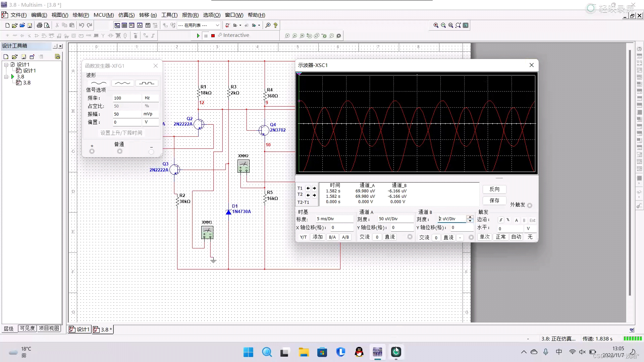
Task: Select the square wave waveform button
Action: pyautogui.click(x=147, y=83)
